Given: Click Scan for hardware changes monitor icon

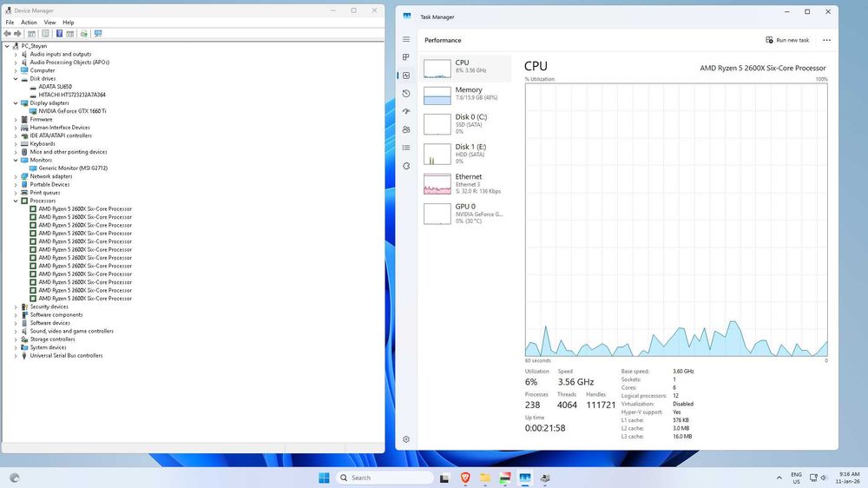Looking at the screenshot, I should pyautogui.click(x=98, y=34).
